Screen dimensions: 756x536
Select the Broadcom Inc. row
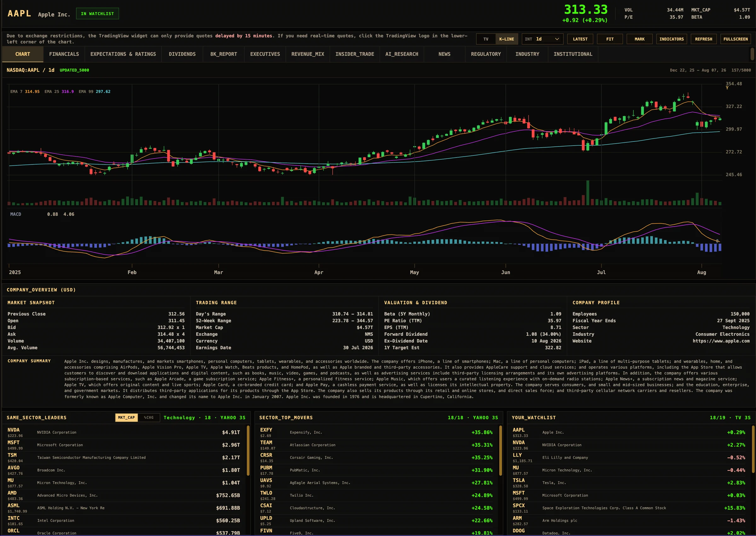(124, 470)
